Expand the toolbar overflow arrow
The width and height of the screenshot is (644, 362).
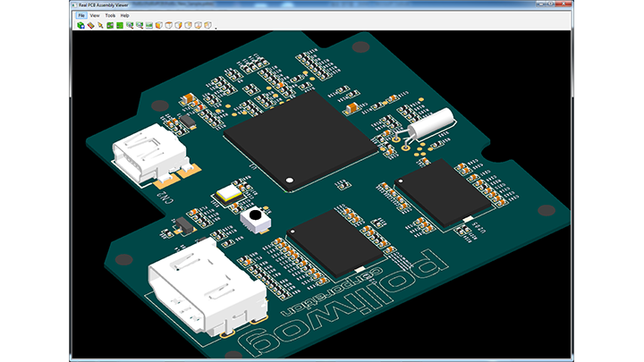(x=216, y=28)
